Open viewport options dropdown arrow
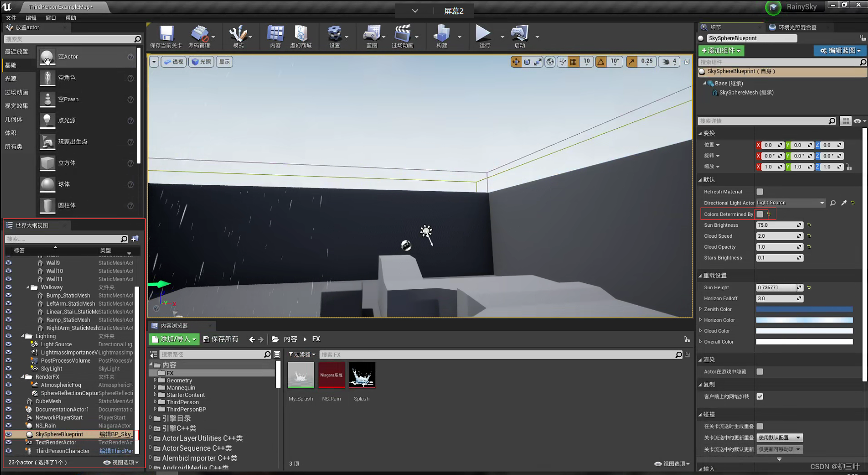Viewport: 868px width, 475px height. click(x=154, y=62)
